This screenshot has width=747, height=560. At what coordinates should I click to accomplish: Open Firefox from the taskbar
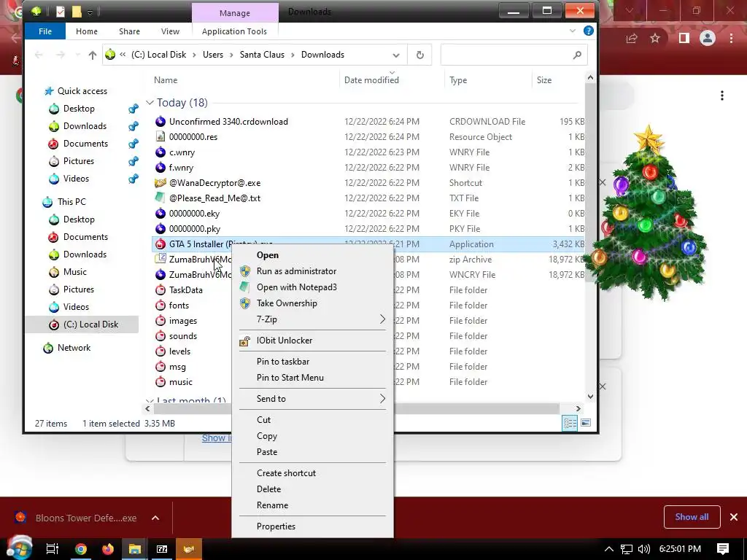coord(108,549)
